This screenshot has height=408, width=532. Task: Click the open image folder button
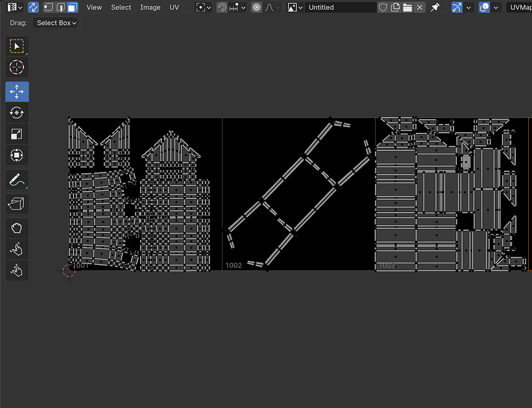point(407,8)
